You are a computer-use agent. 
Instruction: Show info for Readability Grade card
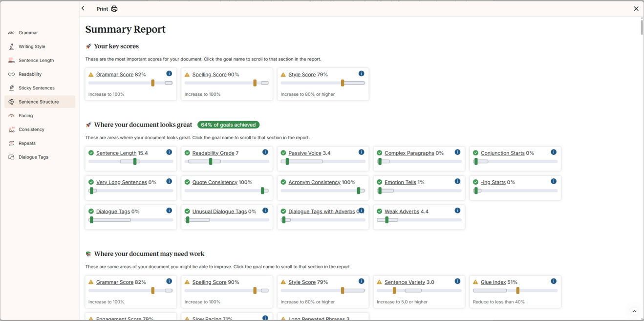(265, 152)
